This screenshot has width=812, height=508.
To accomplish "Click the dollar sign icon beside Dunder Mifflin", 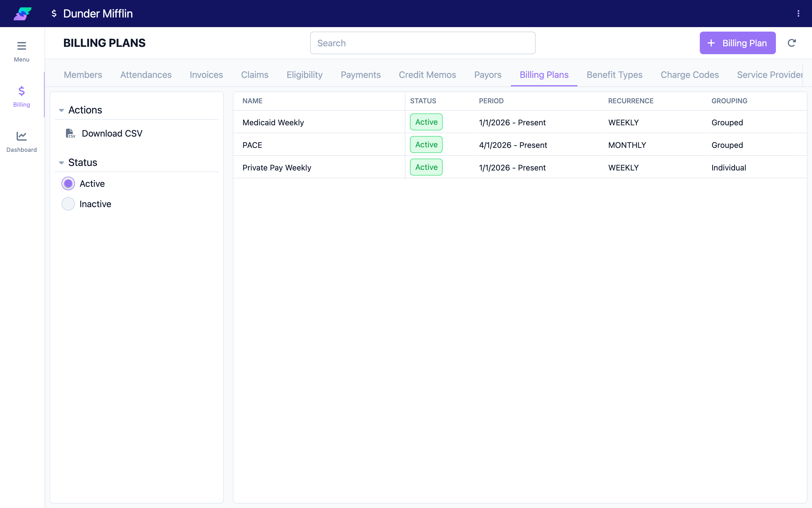I will [x=54, y=14].
